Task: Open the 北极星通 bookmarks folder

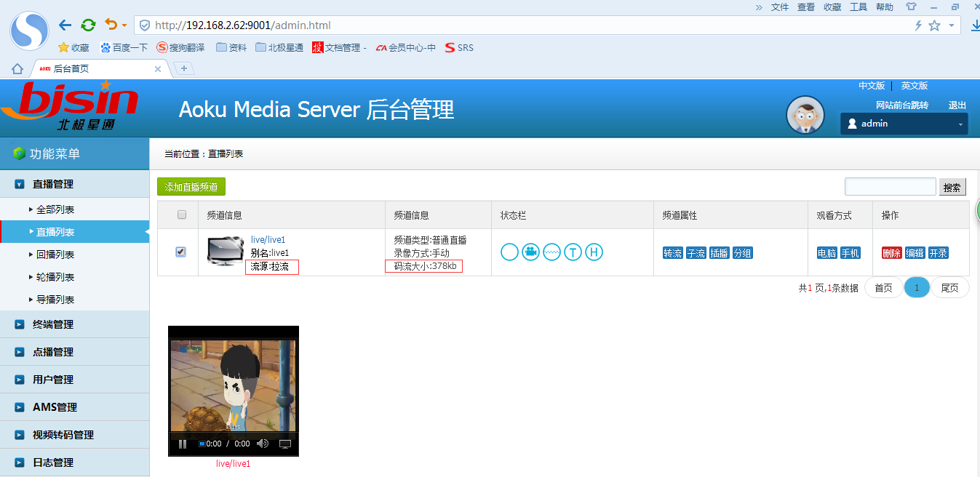Action: click(280, 48)
